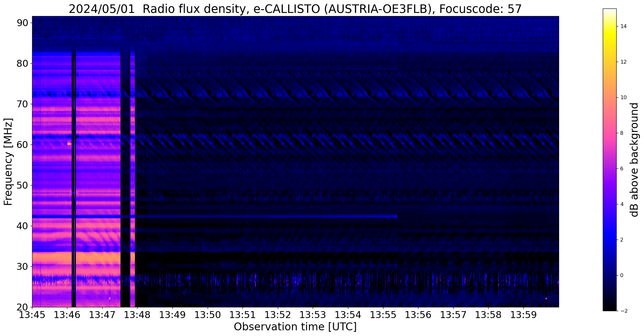Click the 'Observation time [UTC]' axis label
644x336 pixels.
[295, 327]
